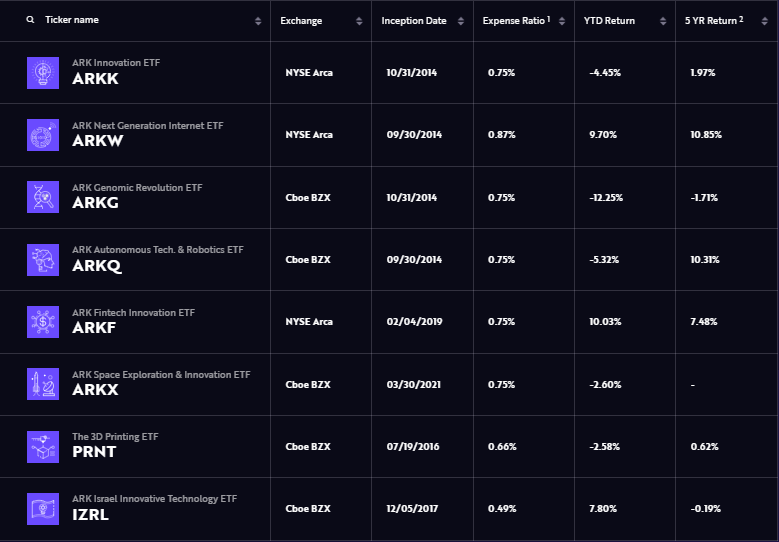This screenshot has width=779, height=542.
Task: Click YTD return 9.70%
Action: [603, 135]
